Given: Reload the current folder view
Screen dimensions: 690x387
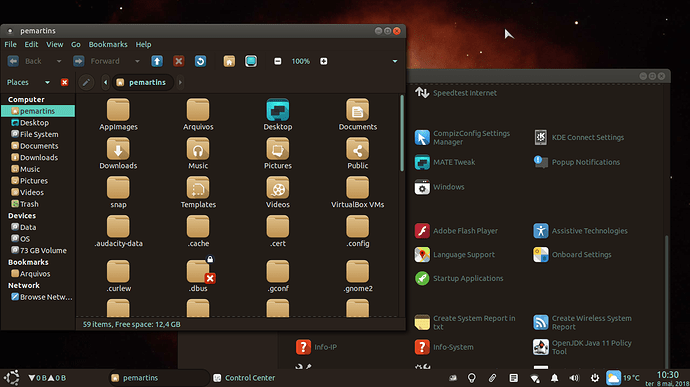Looking at the screenshot, I should point(200,61).
